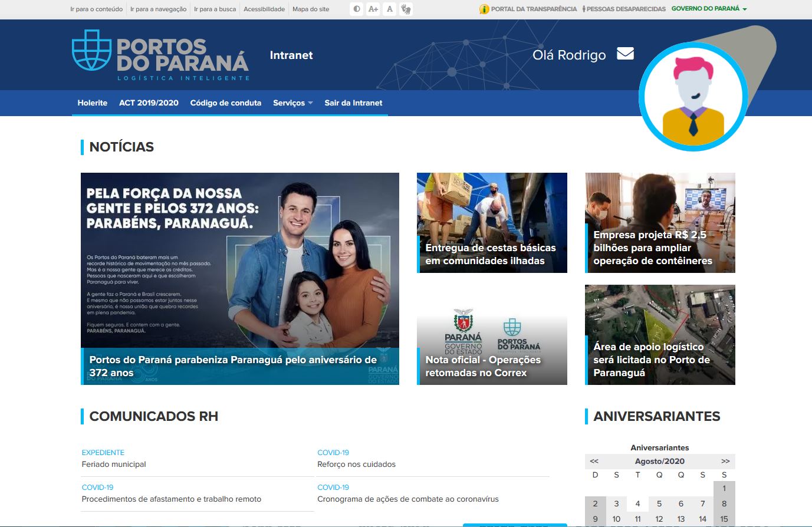The width and height of the screenshot is (812, 527).
Task: Click Ir para o conteúdo link
Action: [x=97, y=9]
